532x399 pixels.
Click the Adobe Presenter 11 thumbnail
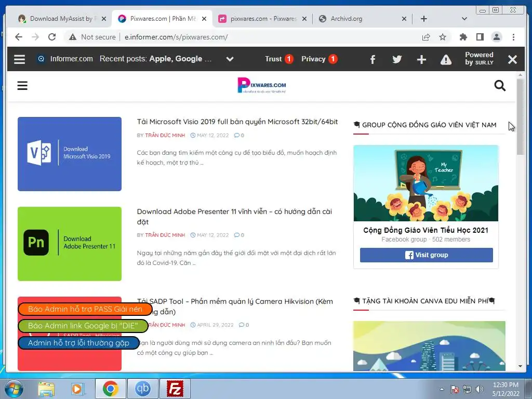point(70,244)
